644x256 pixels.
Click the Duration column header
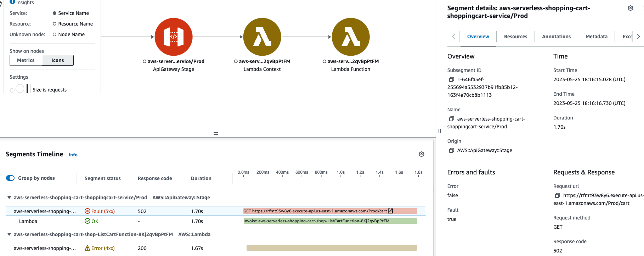[201, 178]
